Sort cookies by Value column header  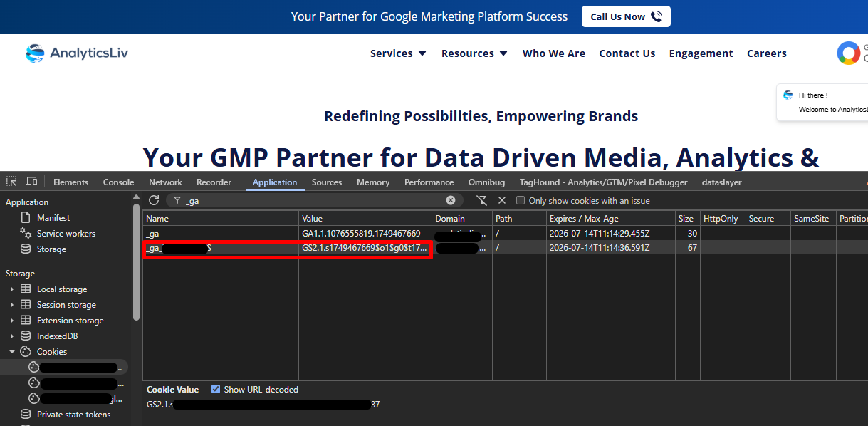pyautogui.click(x=365, y=218)
